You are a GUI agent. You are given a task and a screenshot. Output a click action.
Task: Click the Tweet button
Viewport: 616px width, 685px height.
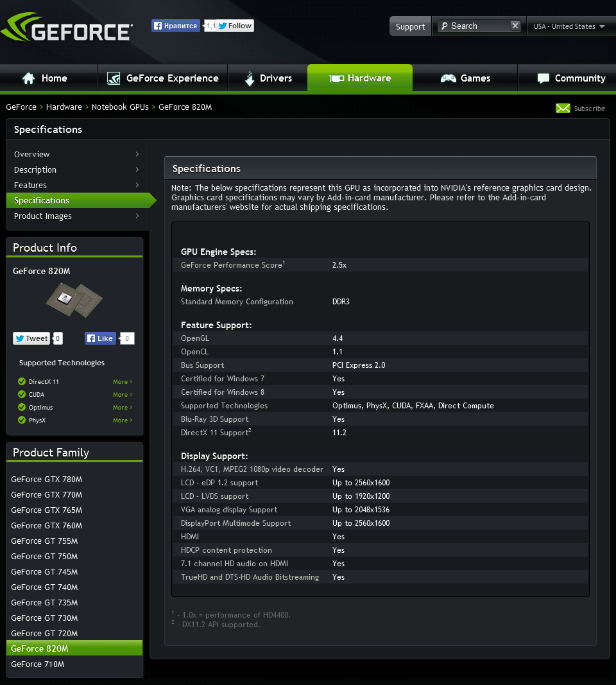pos(31,338)
